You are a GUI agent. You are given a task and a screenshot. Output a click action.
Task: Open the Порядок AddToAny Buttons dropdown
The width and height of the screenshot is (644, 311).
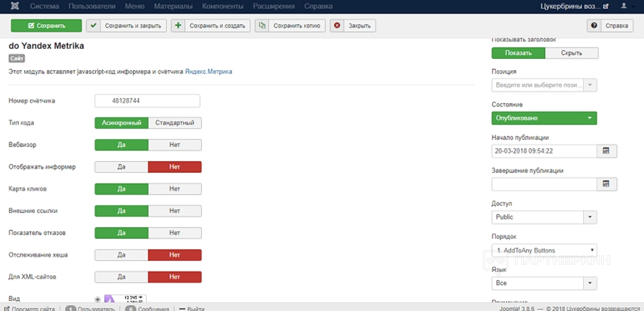coord(544,250)
